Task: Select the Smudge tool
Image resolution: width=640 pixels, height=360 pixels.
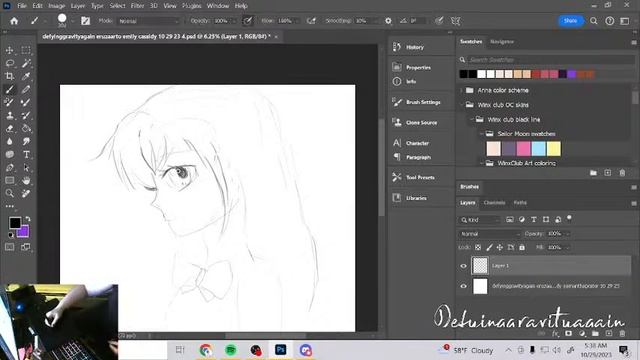Action: 26,142
